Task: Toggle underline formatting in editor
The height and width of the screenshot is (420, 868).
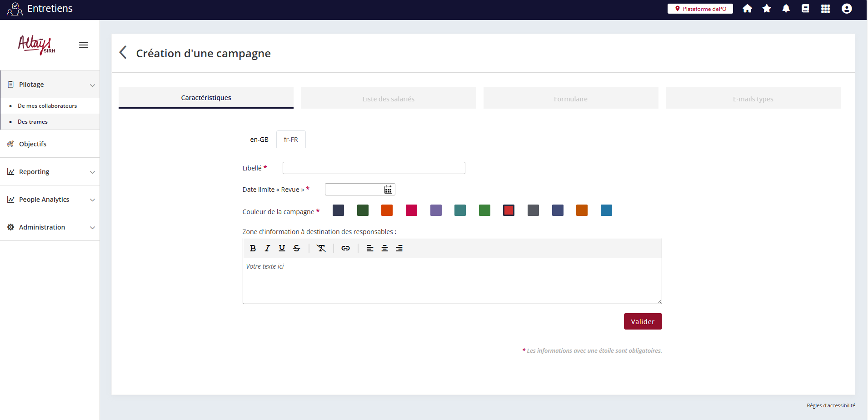Action: click(282, 248)
